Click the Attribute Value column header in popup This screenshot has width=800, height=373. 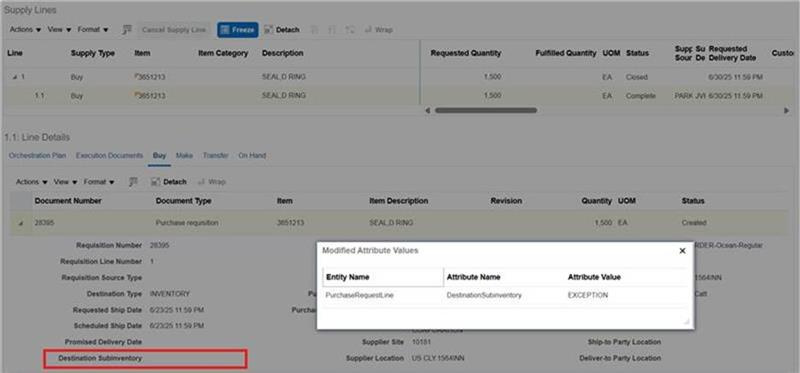coord(594,277)
